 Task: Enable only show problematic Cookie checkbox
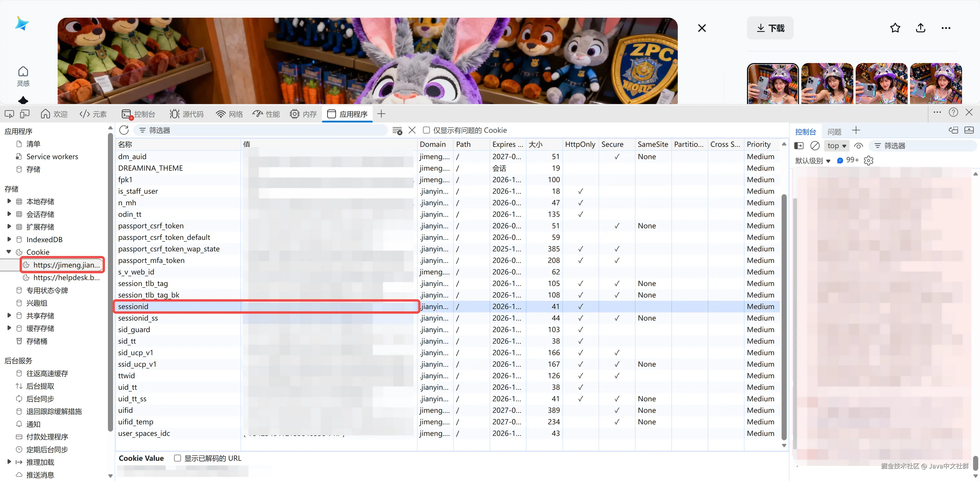[x=427, y=130]
